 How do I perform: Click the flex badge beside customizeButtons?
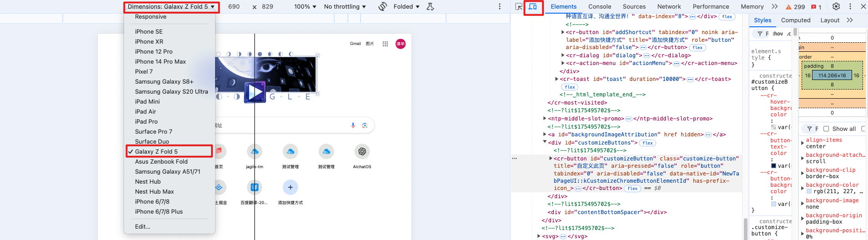pyautogui.click(x=648, y=143)
